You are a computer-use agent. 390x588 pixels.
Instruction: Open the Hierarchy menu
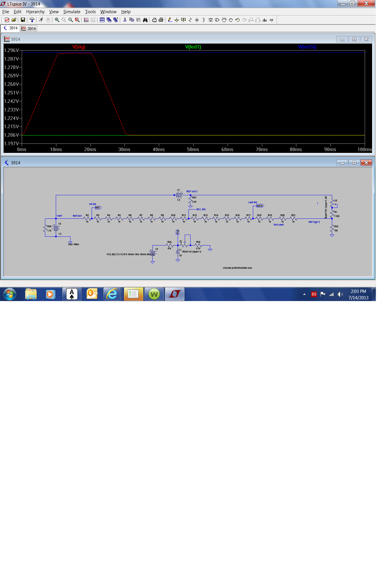point(35,12)
